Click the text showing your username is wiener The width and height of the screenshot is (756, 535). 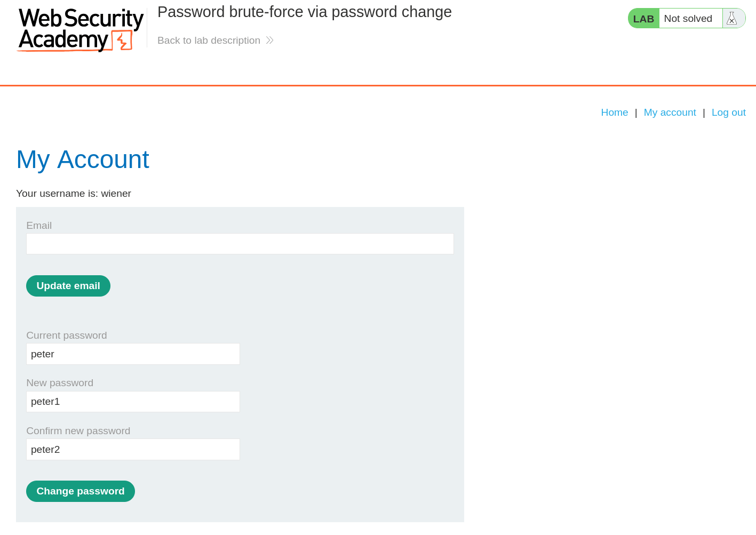73,193
